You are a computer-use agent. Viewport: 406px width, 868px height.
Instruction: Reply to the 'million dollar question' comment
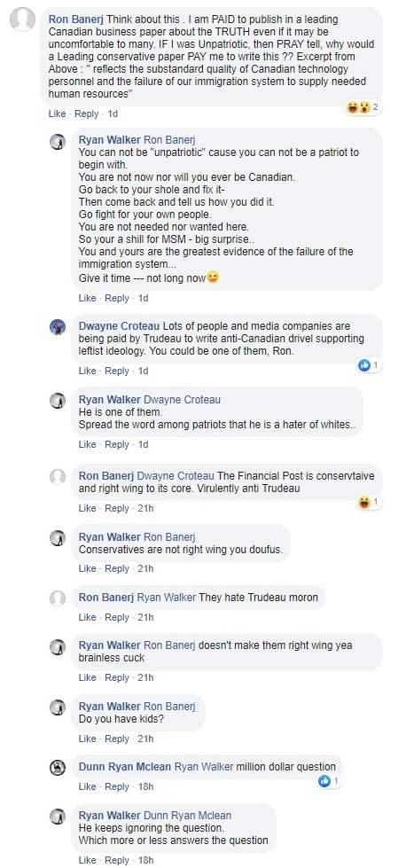tap(117, 786)
